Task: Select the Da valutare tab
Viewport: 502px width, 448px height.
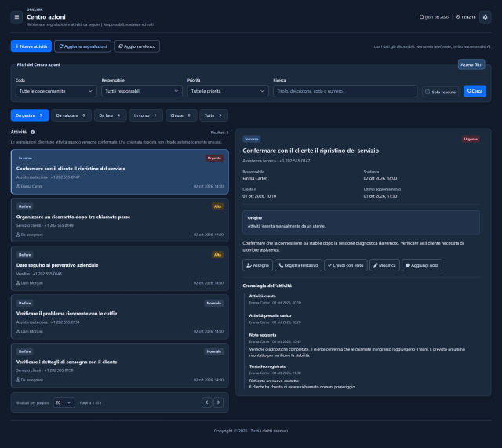Action: point(71,115)
